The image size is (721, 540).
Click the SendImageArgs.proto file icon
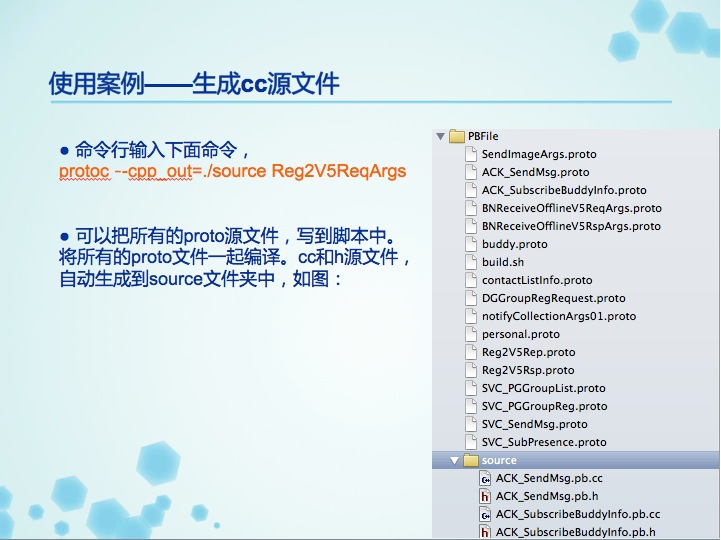(471, 154)
